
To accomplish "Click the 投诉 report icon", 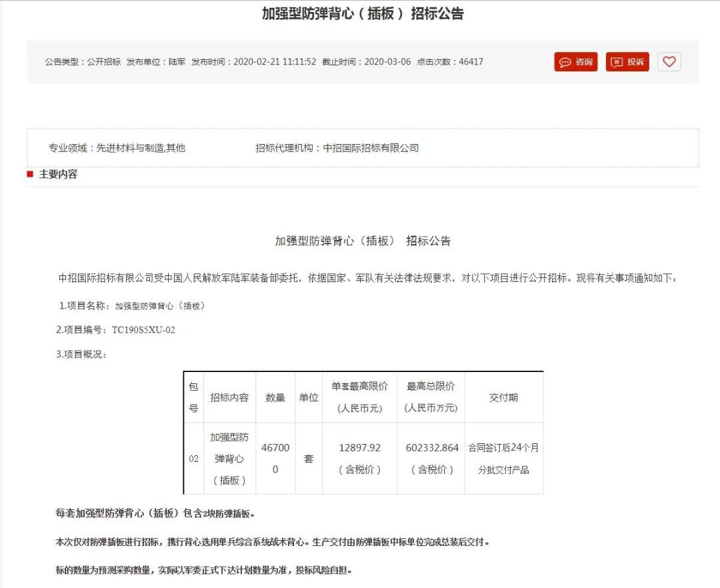I will 626,61.
